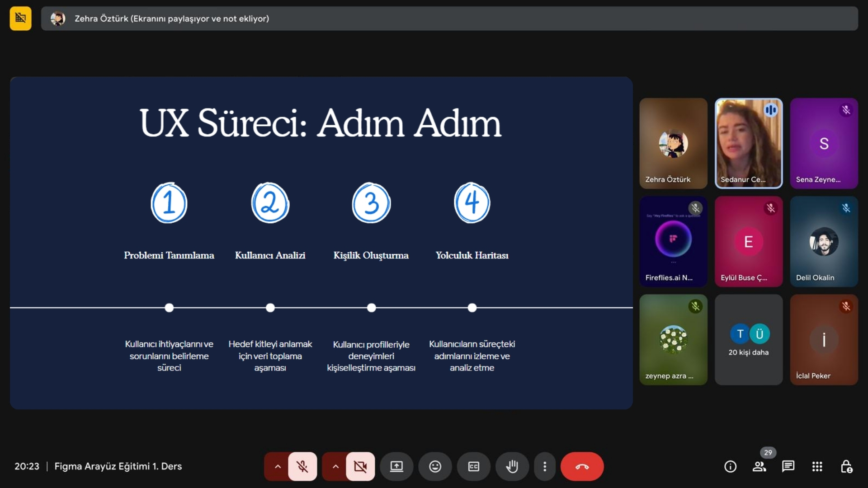The image size is (868, 488).
Task: Open the emoji reactions button
Action: click(x=435, y=466)
